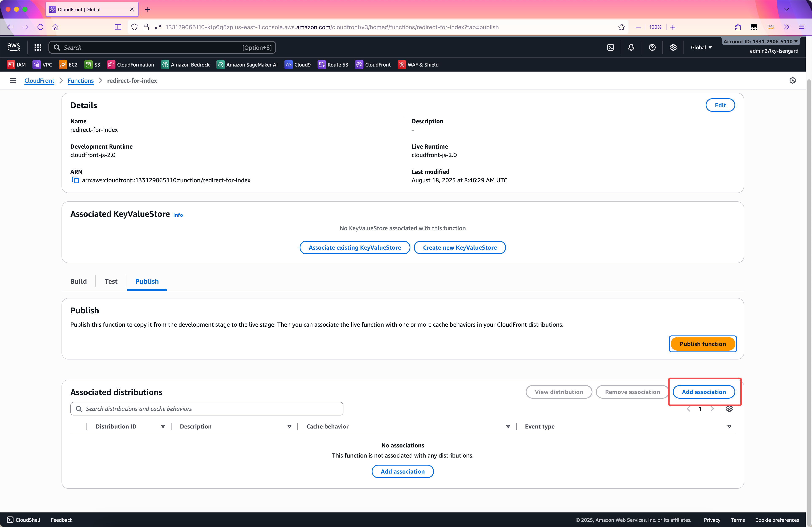The image size is (812, 527).
Task: Expand the Global region dropdown
Action: tap(701, 47)
